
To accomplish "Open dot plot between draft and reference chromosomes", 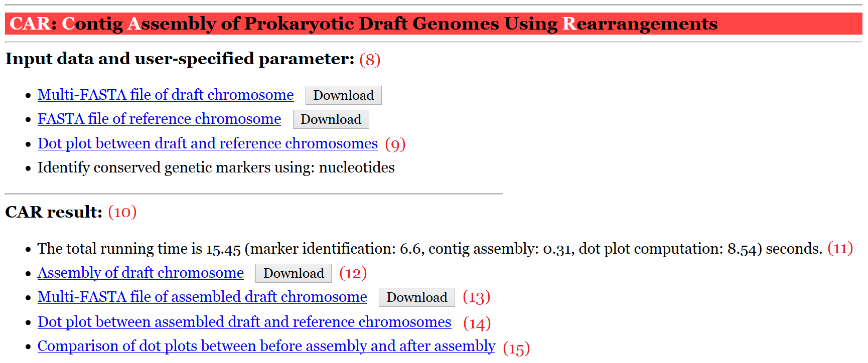I will (x=207, y=143).
